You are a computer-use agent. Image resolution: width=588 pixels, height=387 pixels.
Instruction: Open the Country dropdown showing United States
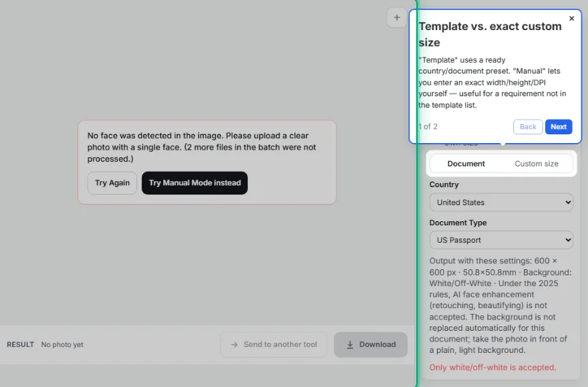click(x=501, y=203)
